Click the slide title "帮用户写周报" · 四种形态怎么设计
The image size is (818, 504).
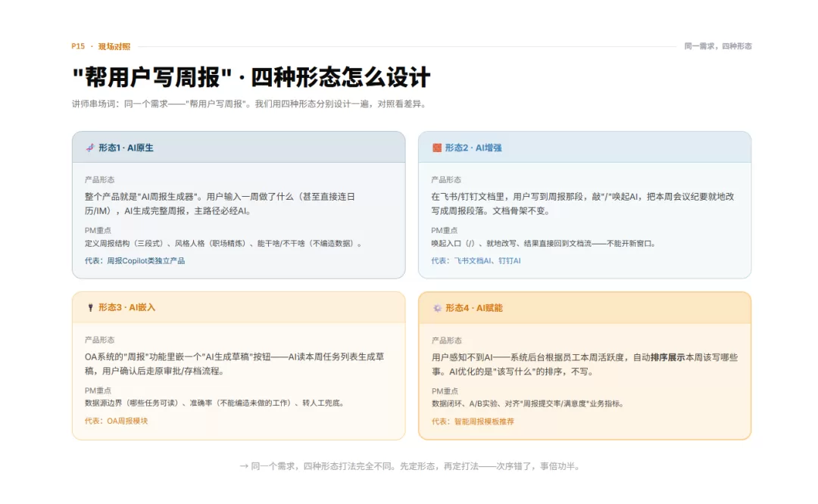point(251,78)
